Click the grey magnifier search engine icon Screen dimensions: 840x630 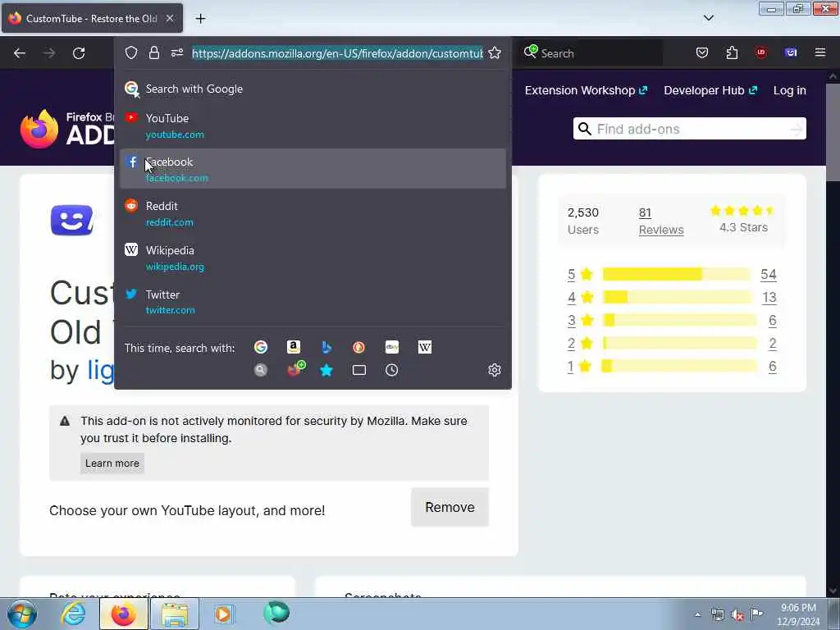(260, 370)
